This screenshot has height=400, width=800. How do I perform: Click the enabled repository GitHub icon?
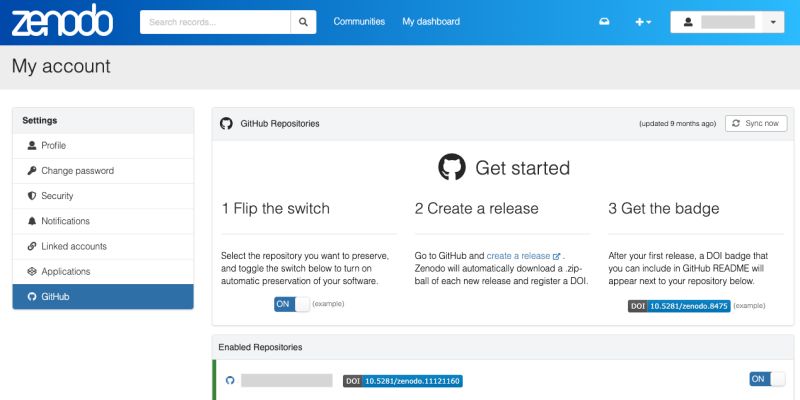click(x=230, y=380)
